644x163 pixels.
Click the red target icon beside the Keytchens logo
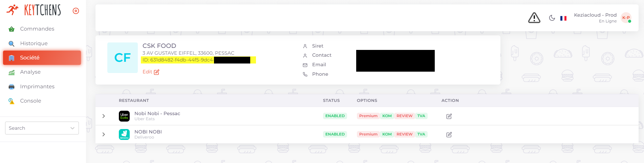tap(76, 11)
